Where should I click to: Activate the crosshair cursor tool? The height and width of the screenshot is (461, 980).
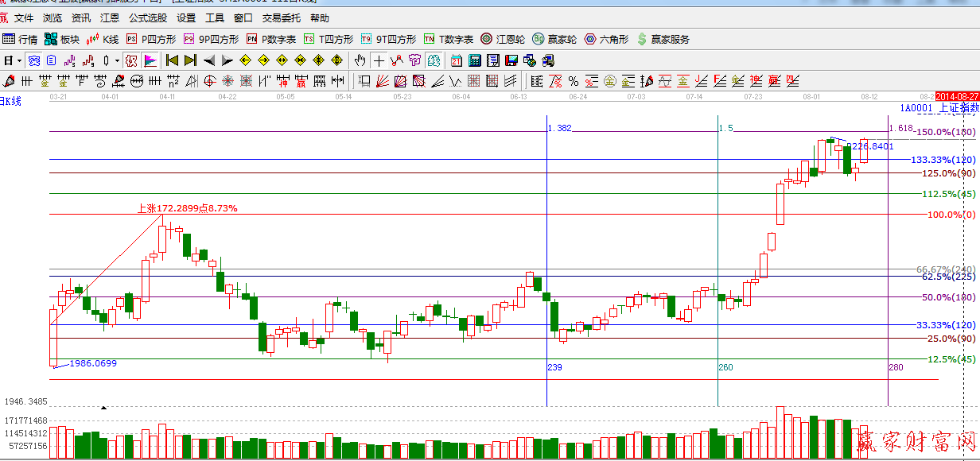[x=379, y=60]
